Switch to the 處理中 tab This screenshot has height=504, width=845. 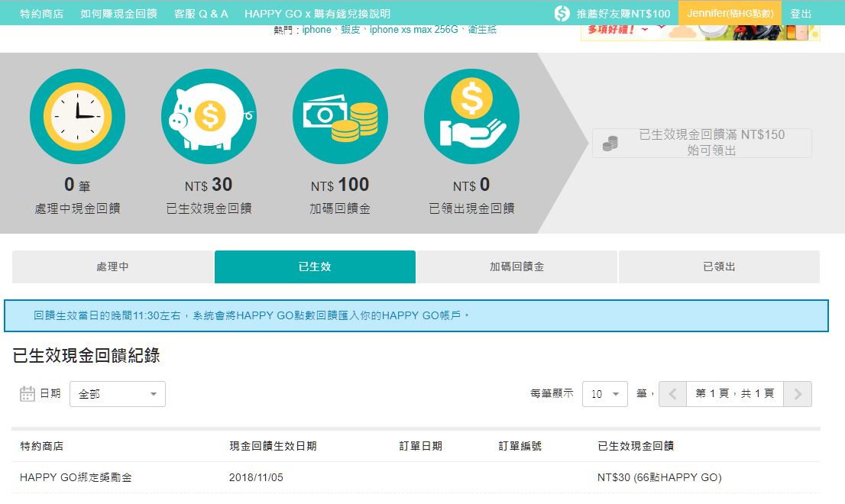[x=112, y=267]
